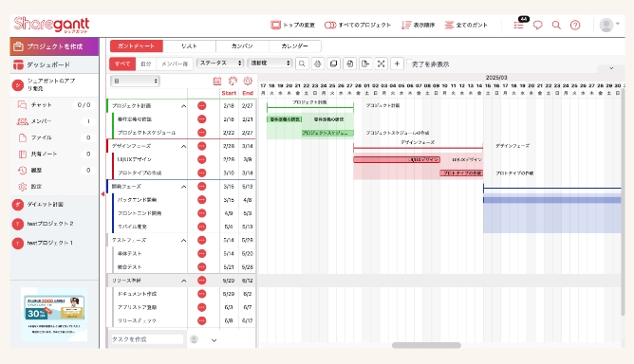This screenshot has height=364, width=634.
Task: Click the horizontal scrollbar under gantt chart
Action: click(x=426, y=345)
